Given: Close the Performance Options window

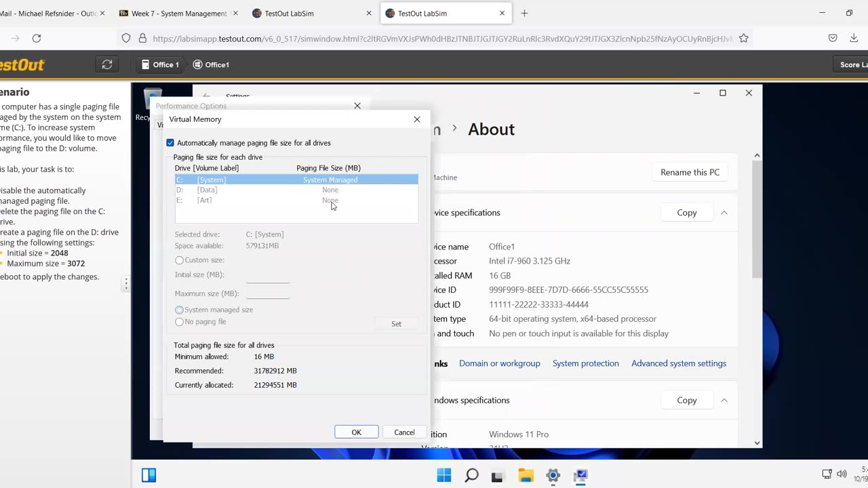Looking at the screenshot, I should pyautogui.click(x=357, y=106).
